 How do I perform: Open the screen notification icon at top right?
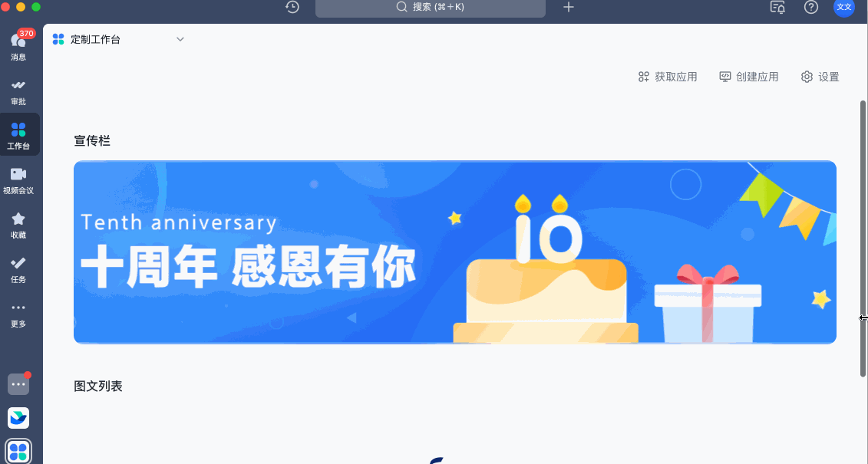tap(777, 7)
